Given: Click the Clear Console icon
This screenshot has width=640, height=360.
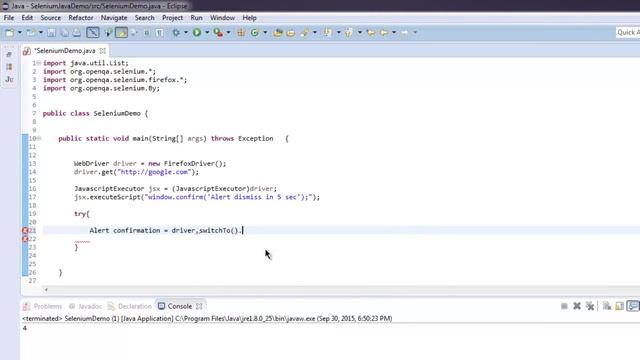Looking at the screenshot, I should point(607,306).
